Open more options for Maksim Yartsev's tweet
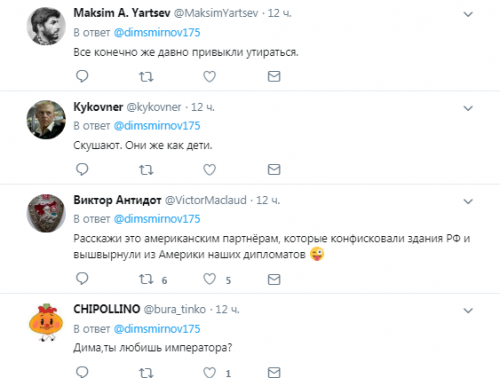Image resolution: width=500 pixels, height=378 pixels. click(x=468, y=14)
